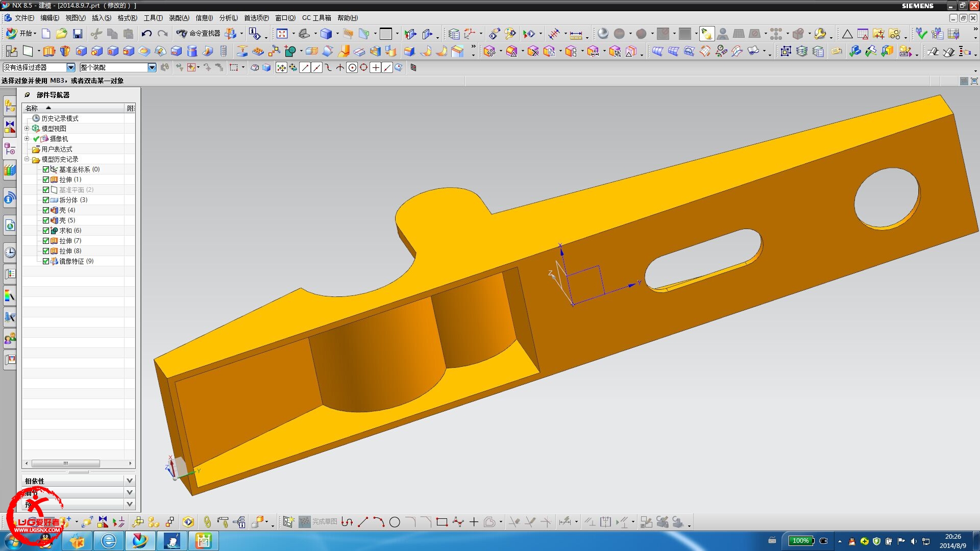
Task: Select the Extrude tool icon
Action: click(49, 51)
